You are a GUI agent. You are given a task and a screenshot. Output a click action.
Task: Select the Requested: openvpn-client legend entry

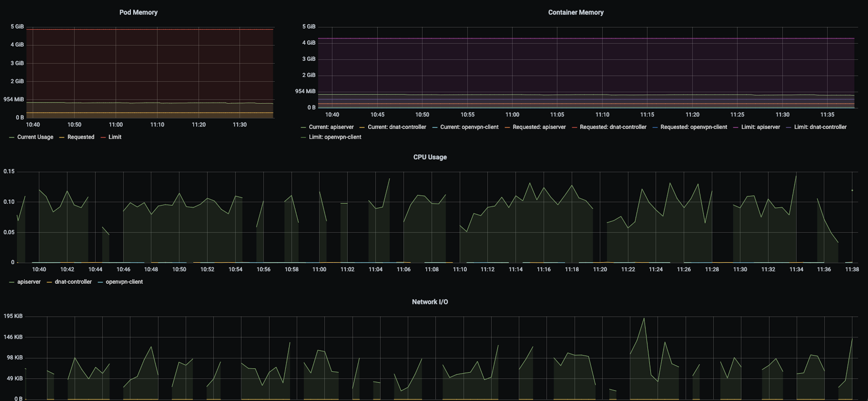(693, 127)
